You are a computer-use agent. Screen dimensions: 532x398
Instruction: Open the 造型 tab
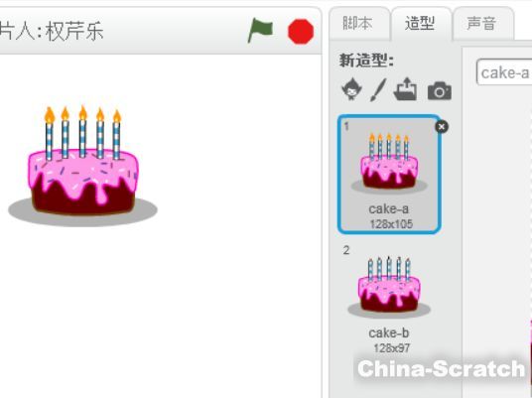coord(420,23)
